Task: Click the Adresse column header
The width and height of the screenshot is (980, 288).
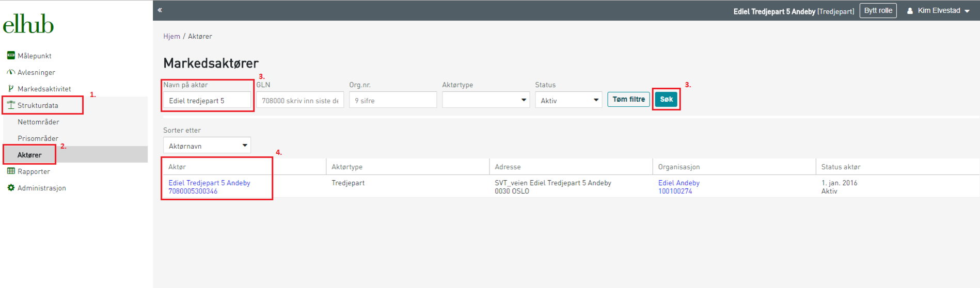Action: pos(508,167)
